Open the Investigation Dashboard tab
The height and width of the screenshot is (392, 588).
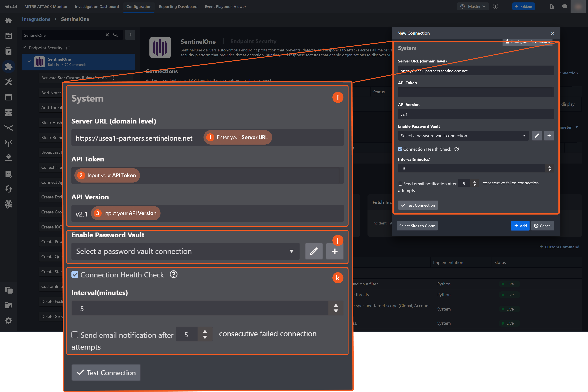point(97,6)
